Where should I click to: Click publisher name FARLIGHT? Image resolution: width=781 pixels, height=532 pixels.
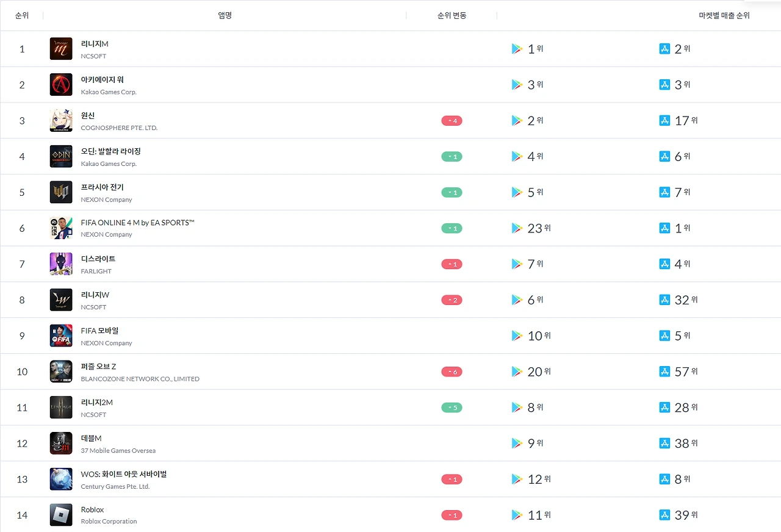(96, 271)
